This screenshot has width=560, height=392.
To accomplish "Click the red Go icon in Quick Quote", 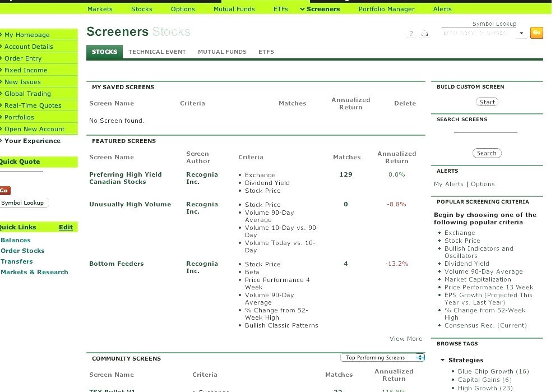I will (5, 191).
